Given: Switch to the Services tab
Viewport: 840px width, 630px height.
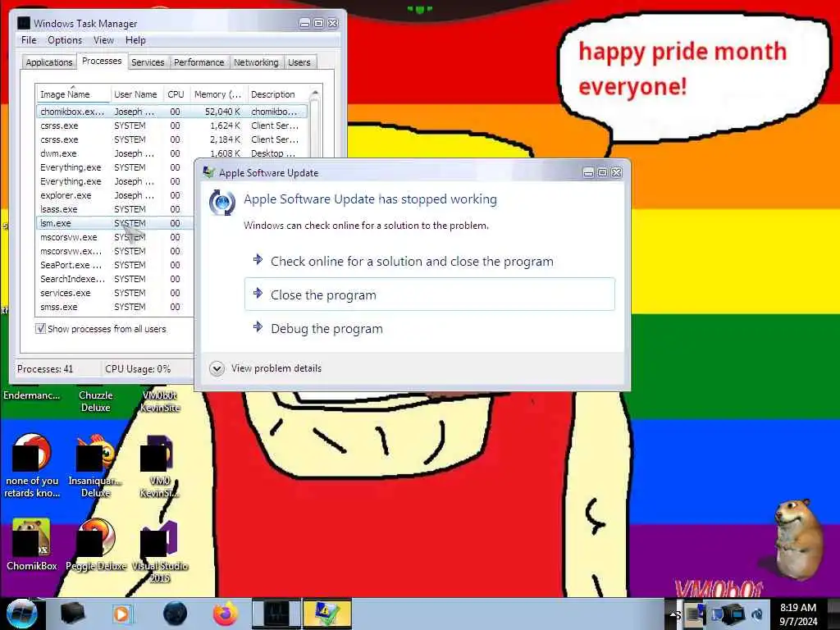Looking at the screenshot, I should (x=148, y=62).
